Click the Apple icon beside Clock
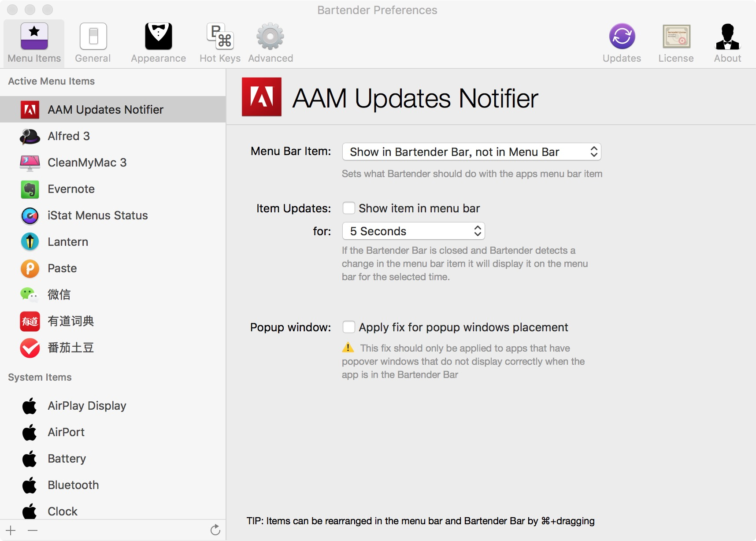756x541 pixels. coord(30,511)
